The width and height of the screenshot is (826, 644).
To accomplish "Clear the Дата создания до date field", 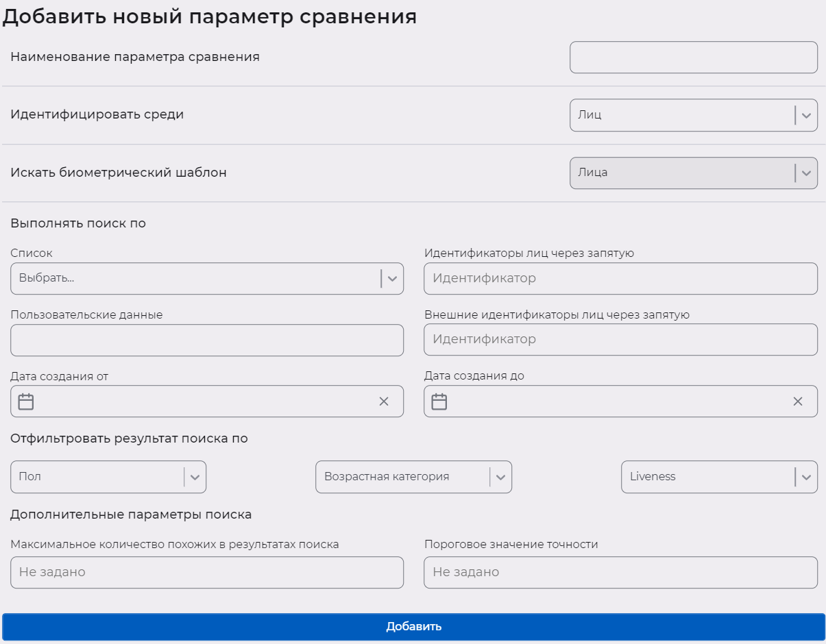I will pyautogui.click(x=798, y=401).
